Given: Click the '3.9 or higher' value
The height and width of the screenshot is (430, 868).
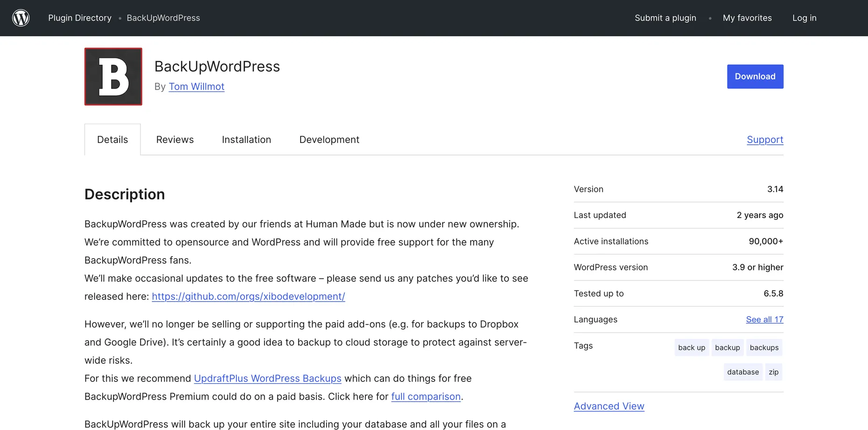Looking at the screenshot, I should (x=757, y=268).
